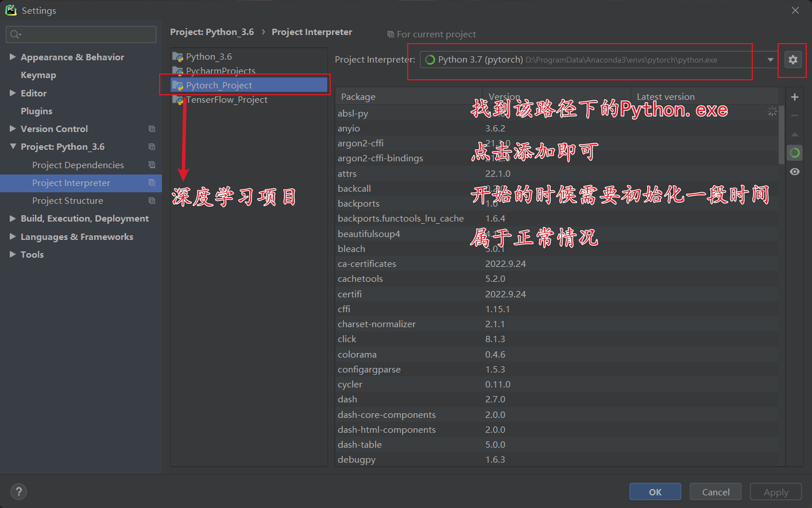Click the copy icon beside Project Dependencies
812x508 pixels.
[x=152, y=165]
